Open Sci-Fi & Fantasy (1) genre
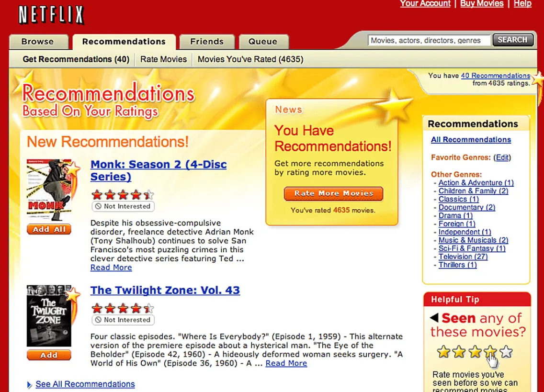The image size is (544, 392). 472,248
